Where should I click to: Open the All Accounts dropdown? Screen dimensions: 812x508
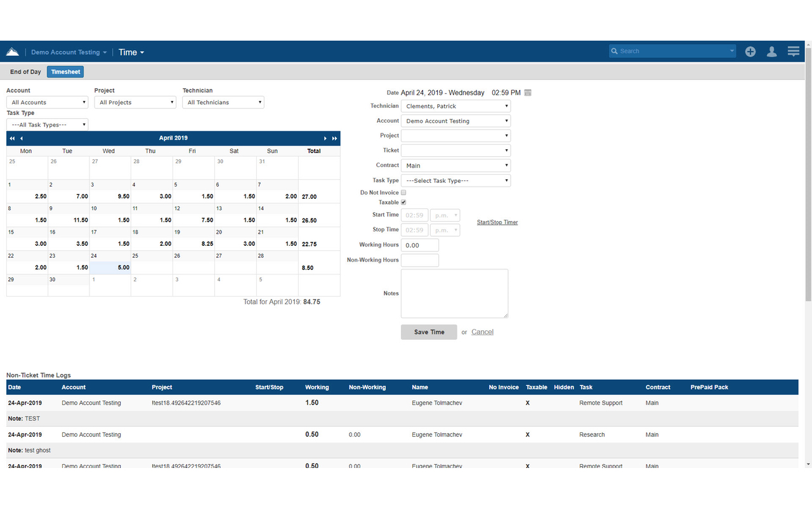point(47,102)
